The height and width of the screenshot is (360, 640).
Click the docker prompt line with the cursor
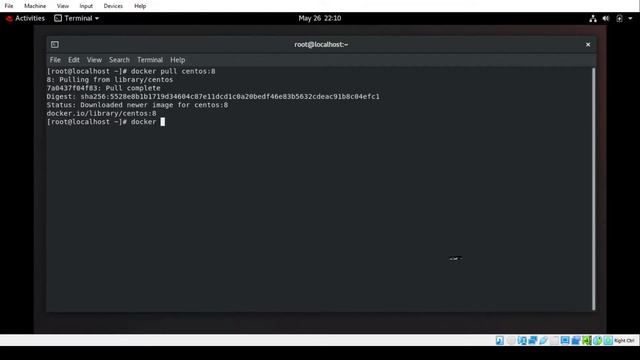click(106, 122)
